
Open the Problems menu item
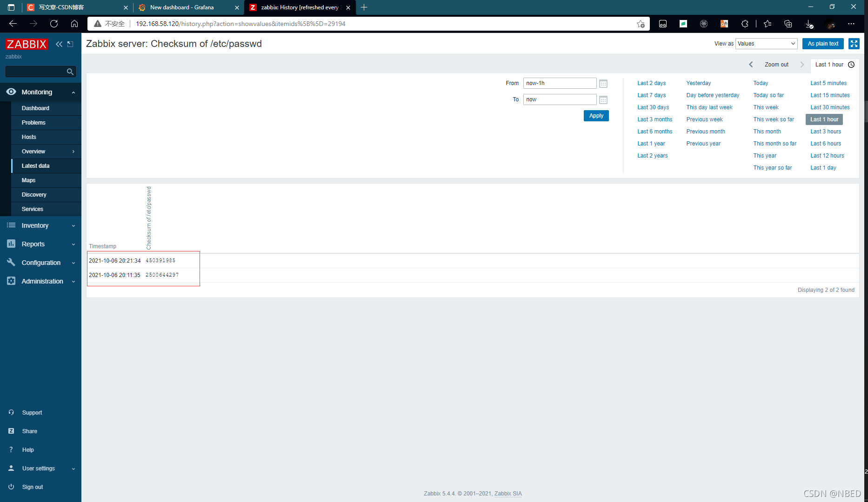click(x=46, y=123)
